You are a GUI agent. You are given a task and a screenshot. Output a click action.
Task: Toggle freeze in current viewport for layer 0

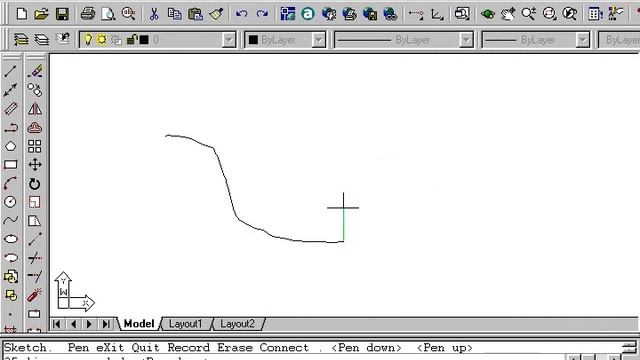click(x=116, y=40)
